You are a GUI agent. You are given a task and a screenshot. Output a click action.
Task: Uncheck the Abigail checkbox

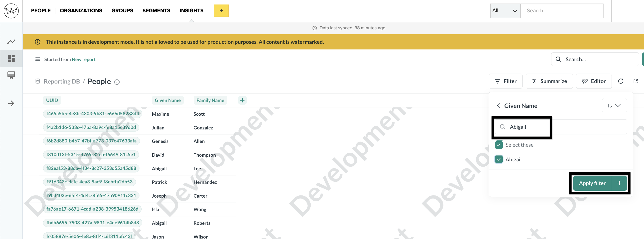(499, 159)
